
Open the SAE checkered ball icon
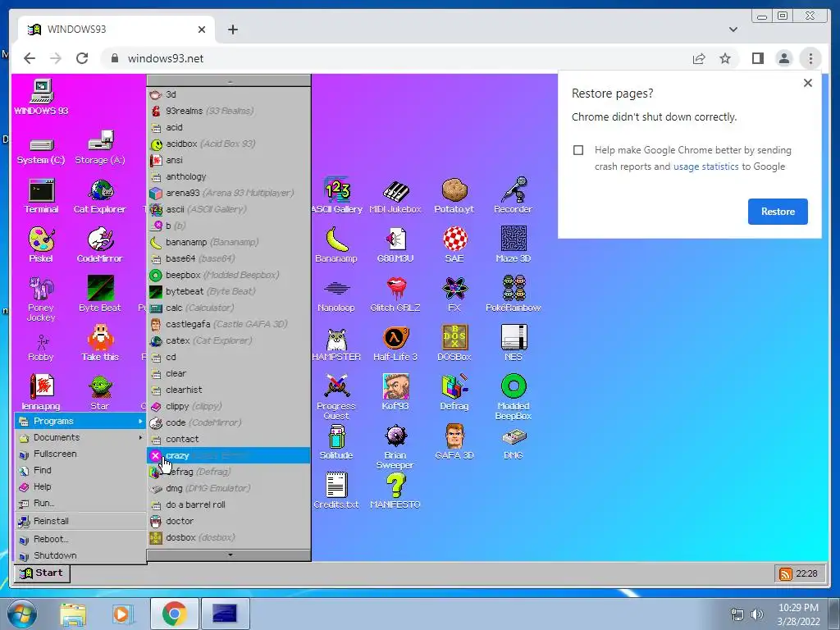(454, 244)
